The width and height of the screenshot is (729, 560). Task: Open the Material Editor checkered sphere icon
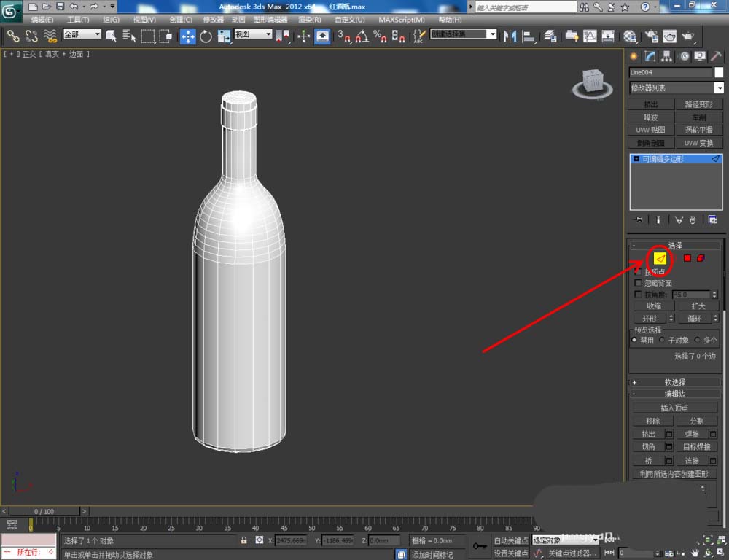[x=630, y=36]
